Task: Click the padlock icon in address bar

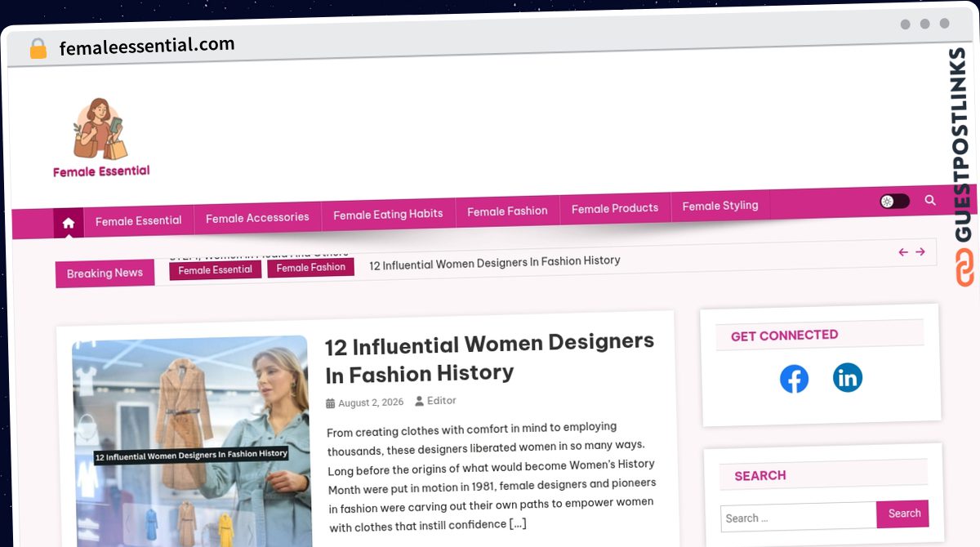Action: (x=38, y=49)
